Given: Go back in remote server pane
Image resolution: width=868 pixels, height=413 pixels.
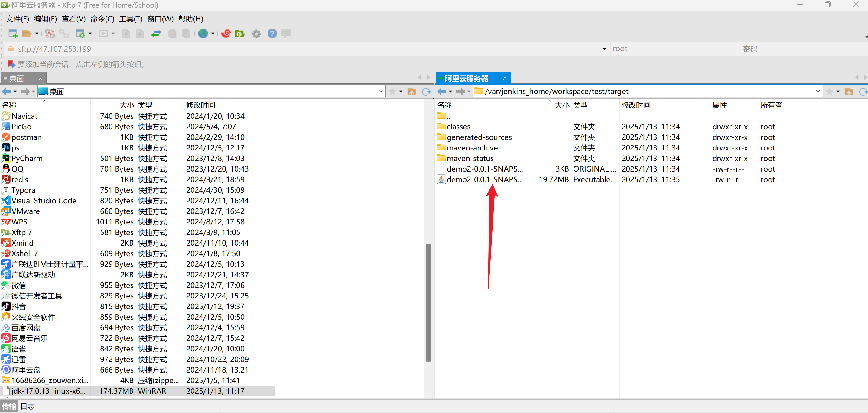Looking at the screenshot, I should click(442, 91).
